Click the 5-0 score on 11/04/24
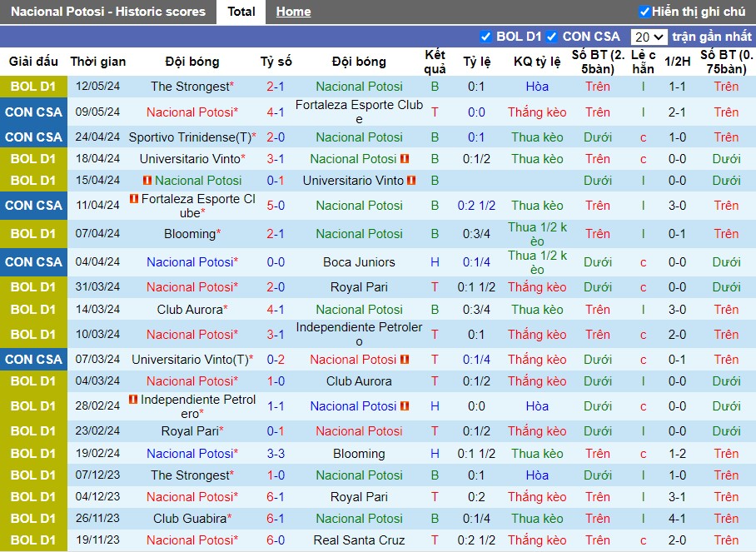This screenshot has height=552, width=756. (276, 206)
